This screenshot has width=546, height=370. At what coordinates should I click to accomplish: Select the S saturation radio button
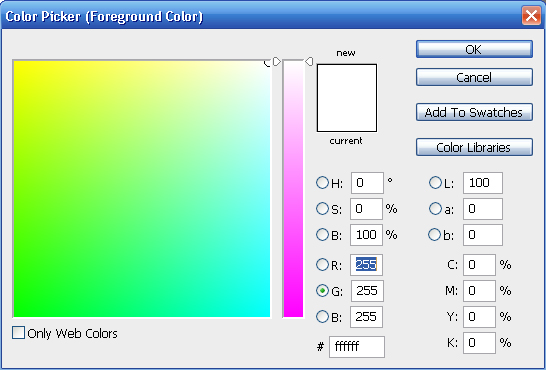point(322,208)
